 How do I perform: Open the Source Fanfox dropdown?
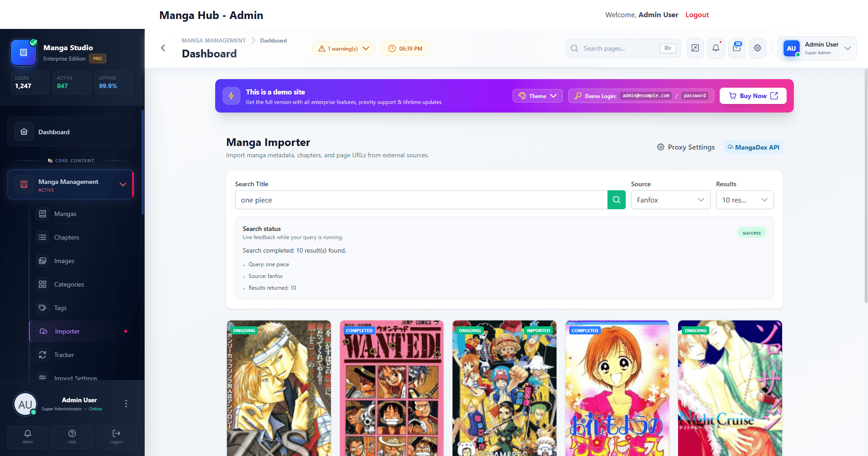[x=671, y=200]
